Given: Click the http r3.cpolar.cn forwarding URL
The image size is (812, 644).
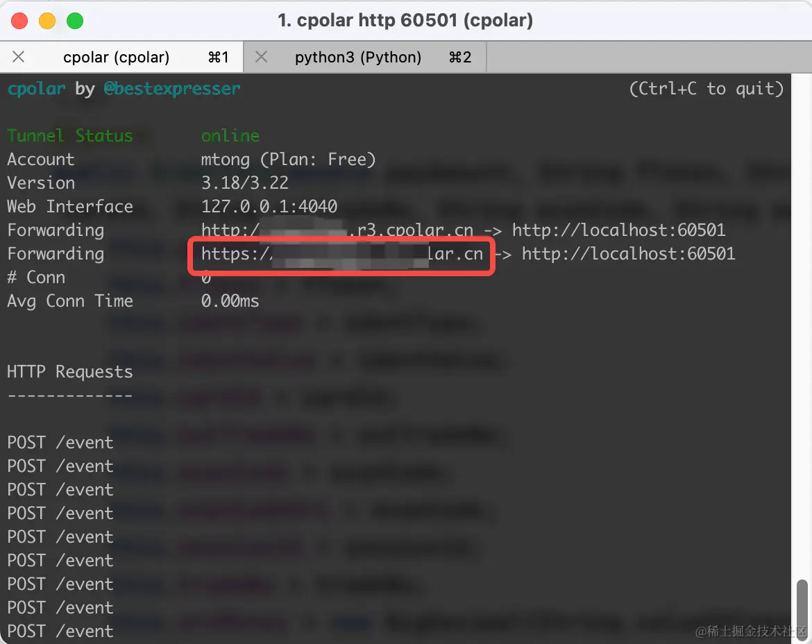Looking at the screenshot, I should click(x=337, y=230).
